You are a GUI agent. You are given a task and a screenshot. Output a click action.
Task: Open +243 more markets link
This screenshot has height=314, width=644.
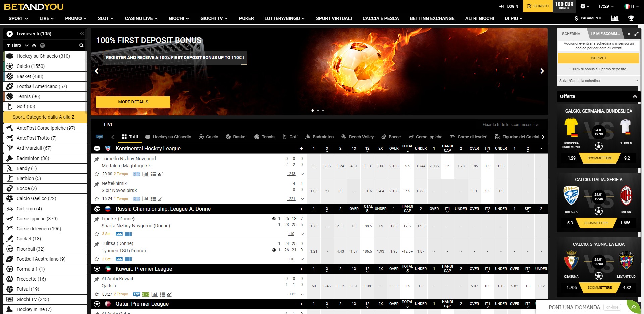tap(291, 174)
